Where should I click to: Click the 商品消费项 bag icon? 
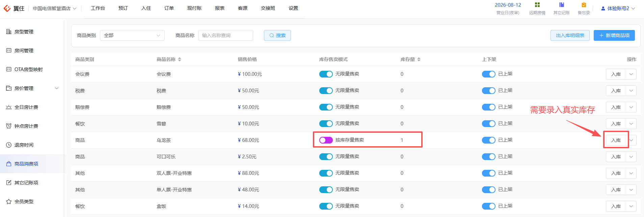pyautogui.click(x=9, y=164)
